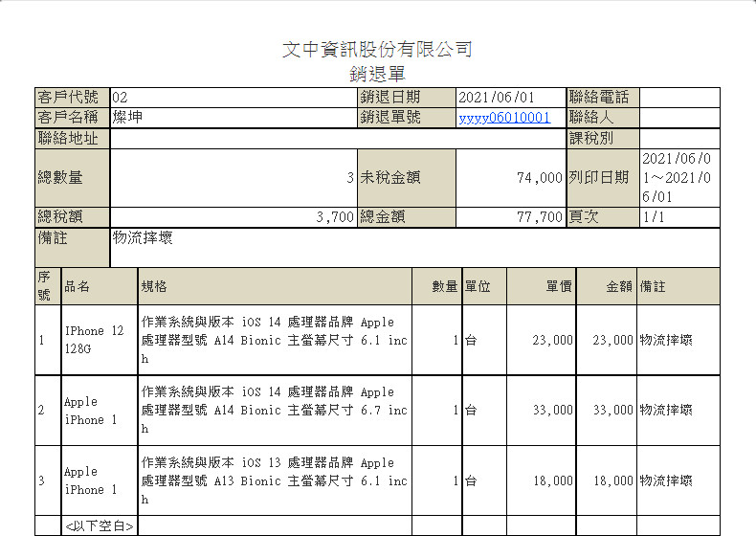Select the total tax value 3,700
756x536 pixels.
point(335,217)
